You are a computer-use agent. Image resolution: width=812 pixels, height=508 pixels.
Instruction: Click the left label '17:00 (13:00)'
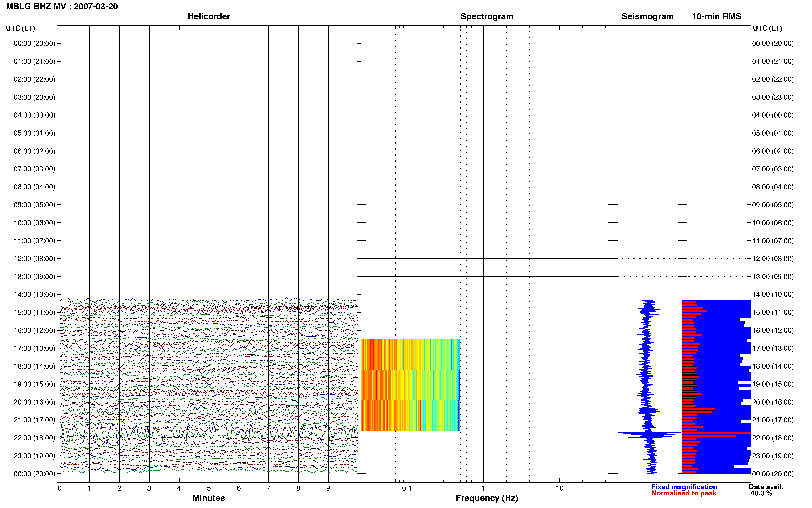tap(34, 348)
